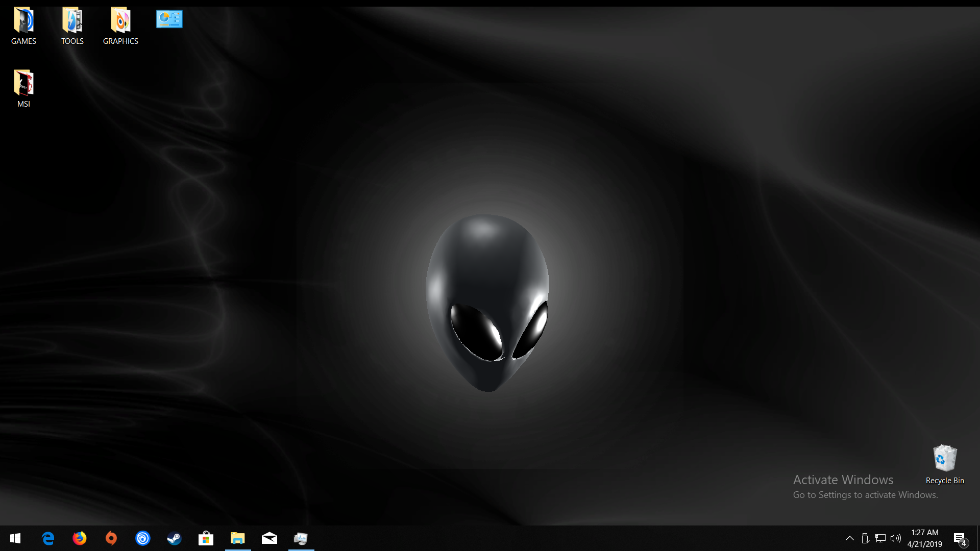Open network status tray icon
The height and width of the screenshot is (551, 980).
pyautogui.click(x=880, y=538)
